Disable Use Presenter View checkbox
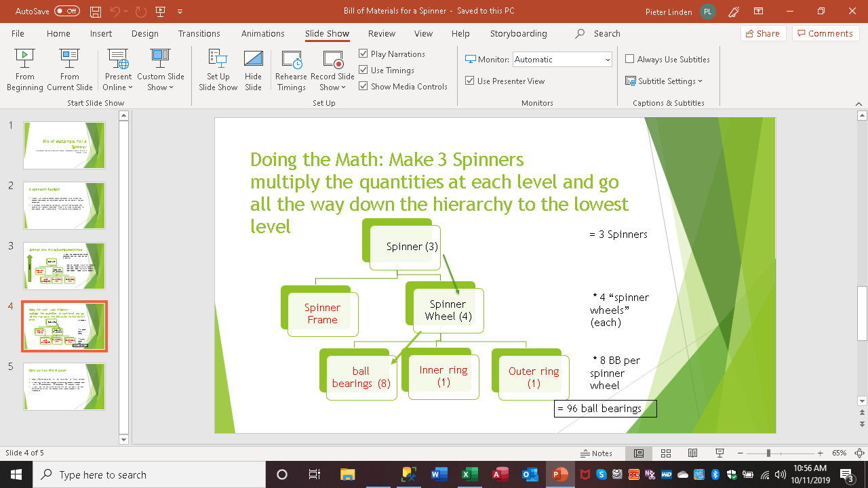The height and width of the screenshot is (488, 868). pos(470,81)
